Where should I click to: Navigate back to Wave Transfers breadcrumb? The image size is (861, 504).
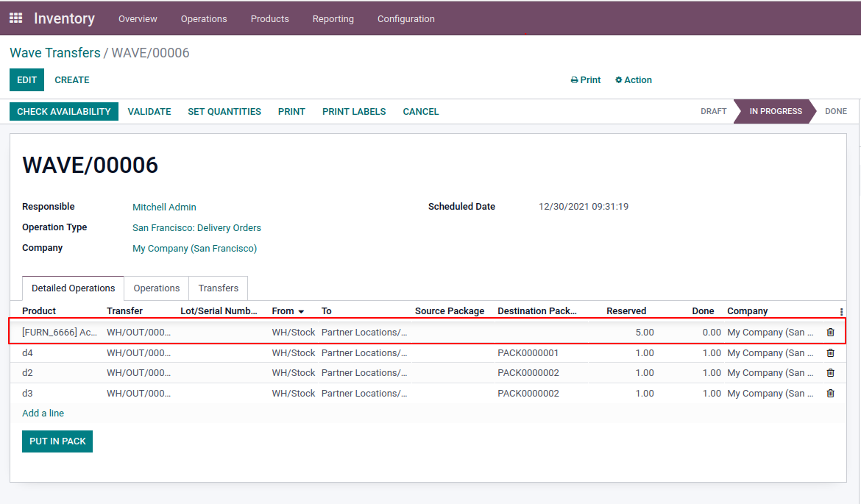[x=55, y=53]
